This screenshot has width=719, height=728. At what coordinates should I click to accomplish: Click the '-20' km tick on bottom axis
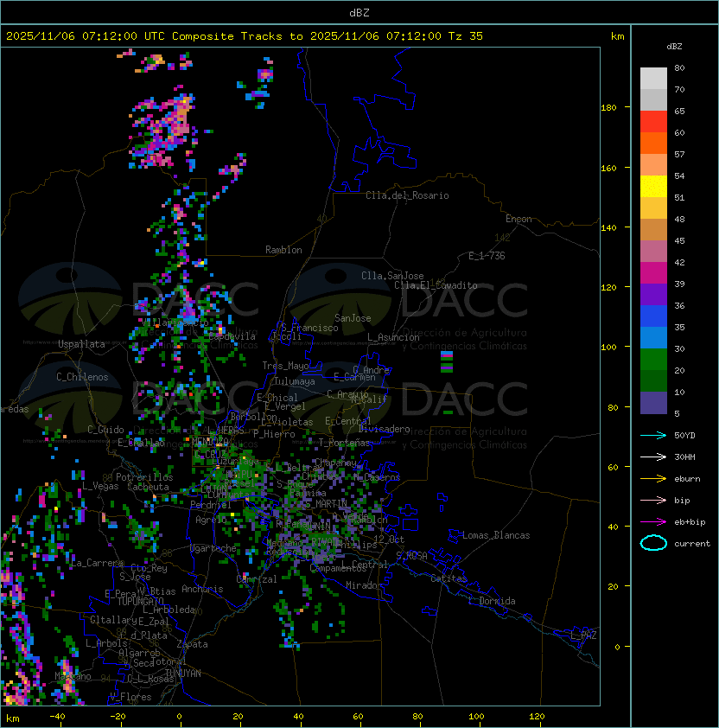(x=118, y=717)
